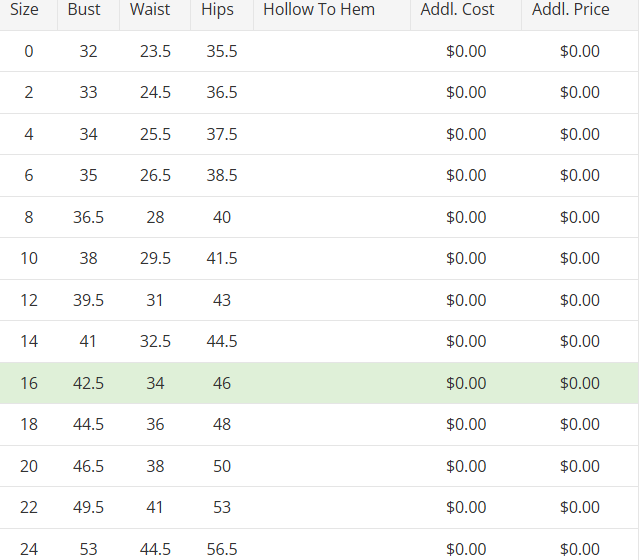Click Hollow To Hem cell in size 16 row
Image resolution: width=642 pixels, height=560 pixels.
(331, 383)
